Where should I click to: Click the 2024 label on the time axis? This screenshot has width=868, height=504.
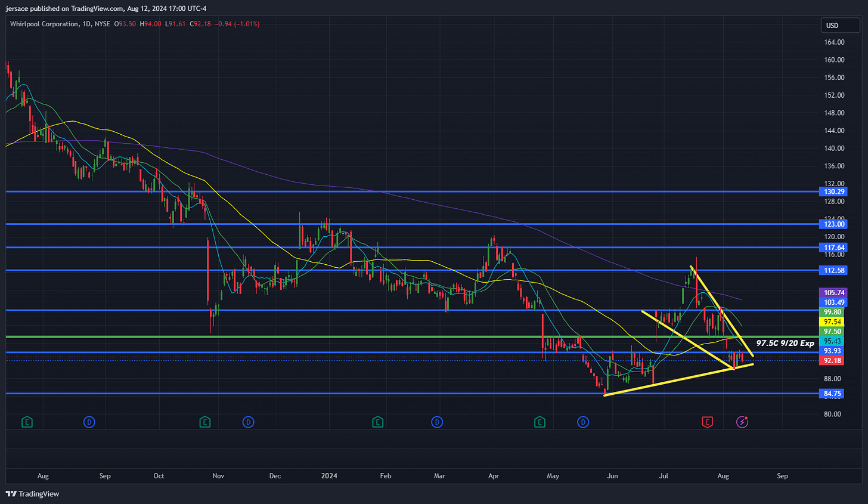point(329,476)
